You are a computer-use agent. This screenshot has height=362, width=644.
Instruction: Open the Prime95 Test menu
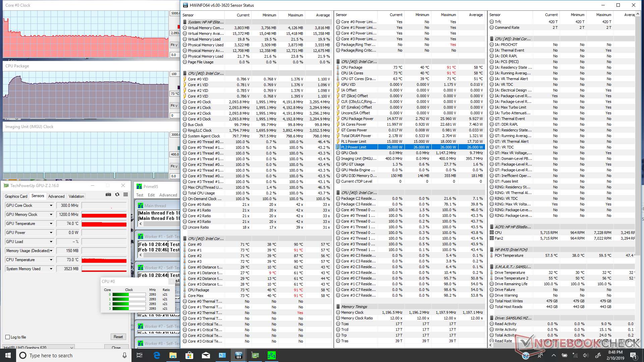(140, 195)
